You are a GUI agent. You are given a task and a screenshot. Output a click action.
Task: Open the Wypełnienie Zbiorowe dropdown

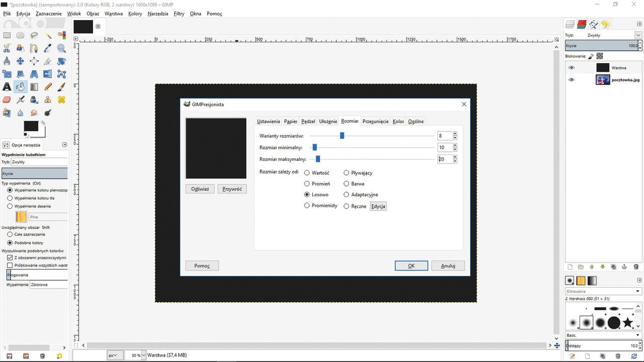48,285
